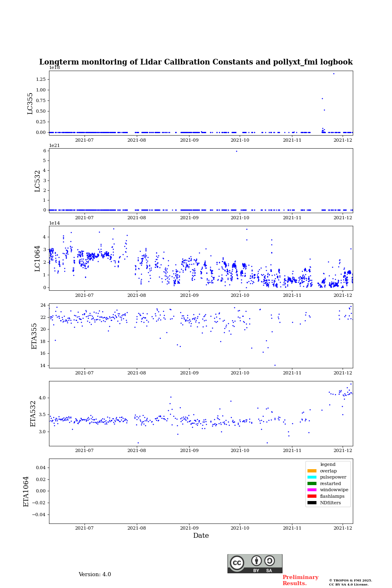Click the green restarted legend swatch
This screenshot has width=392, height=588.
pyautogui.click(x=312, y=483)
